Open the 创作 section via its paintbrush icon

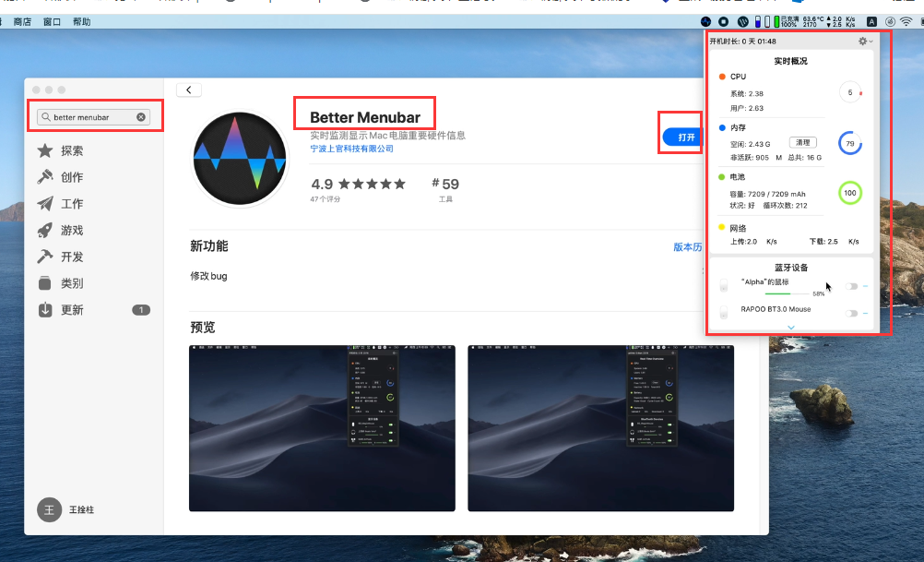[x=45, y=177]
